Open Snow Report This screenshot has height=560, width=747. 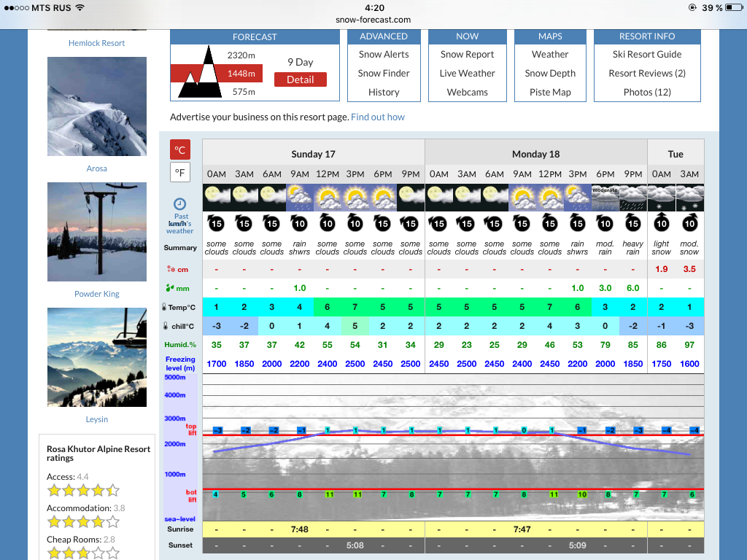click(x=467, y=54)
